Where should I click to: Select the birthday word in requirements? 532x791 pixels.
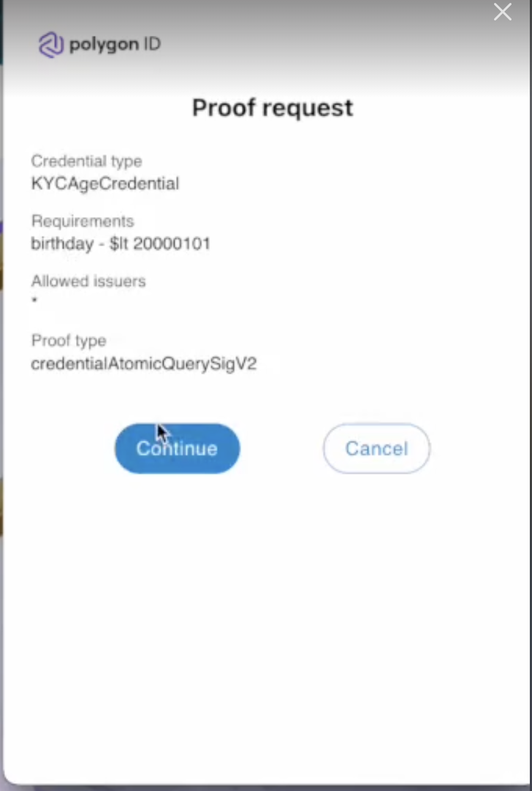(62, 243)
